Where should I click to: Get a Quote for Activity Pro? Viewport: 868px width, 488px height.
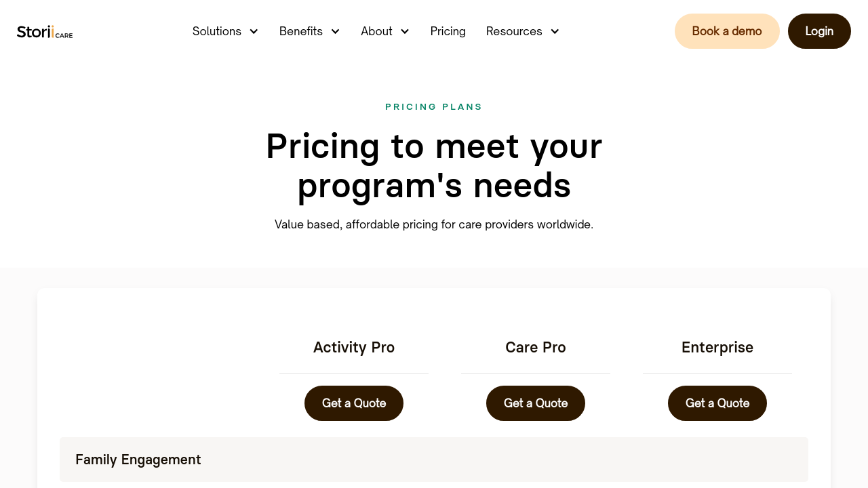point(354,403)
